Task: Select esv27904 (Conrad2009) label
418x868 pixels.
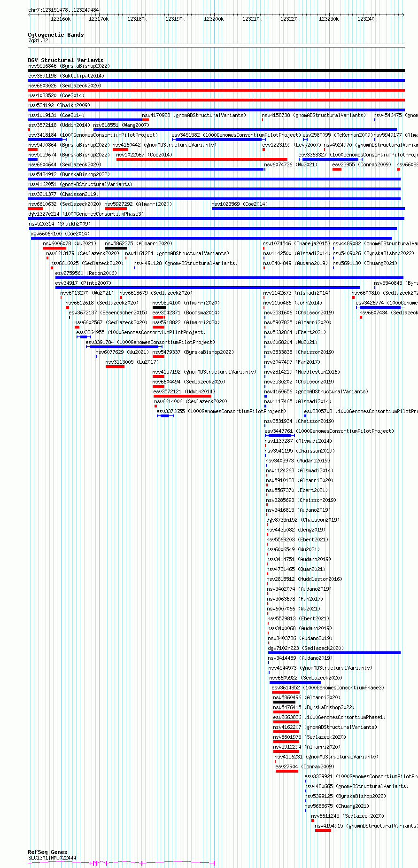Action: (304, 766)
